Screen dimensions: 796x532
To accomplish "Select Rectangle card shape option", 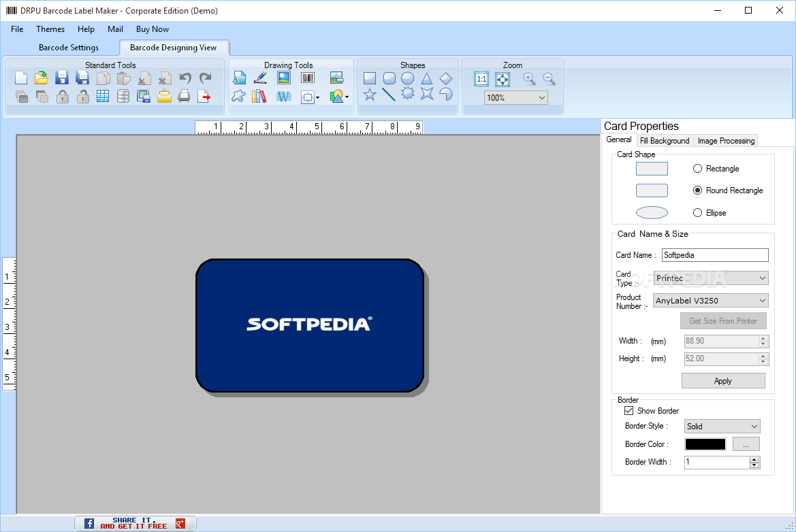I will point(716,169).
